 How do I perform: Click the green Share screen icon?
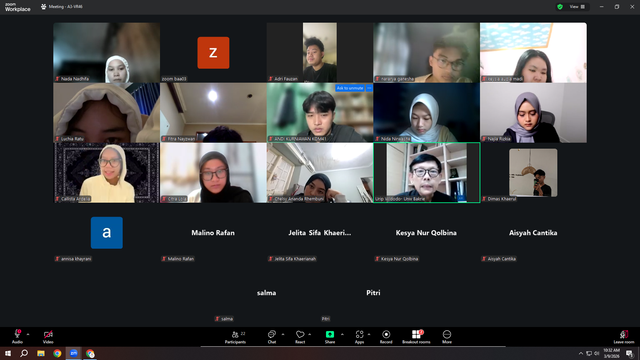[330, 334]
